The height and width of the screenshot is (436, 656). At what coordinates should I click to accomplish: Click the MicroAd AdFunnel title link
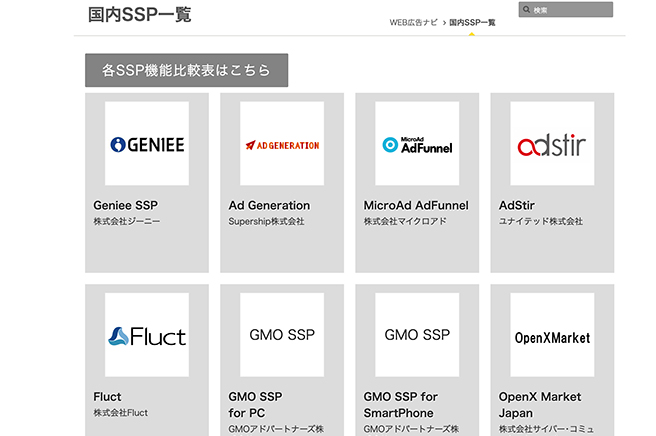click(x=416, y=205)
